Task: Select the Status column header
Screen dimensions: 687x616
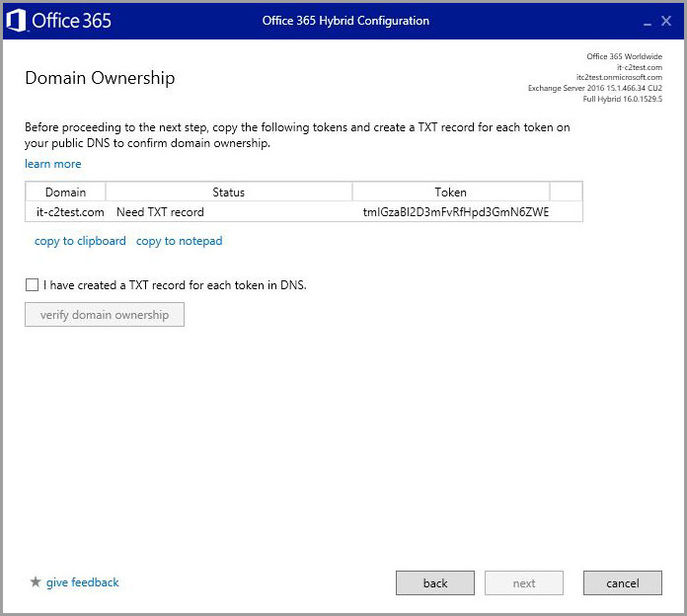Action: click(x=229, y=192)
